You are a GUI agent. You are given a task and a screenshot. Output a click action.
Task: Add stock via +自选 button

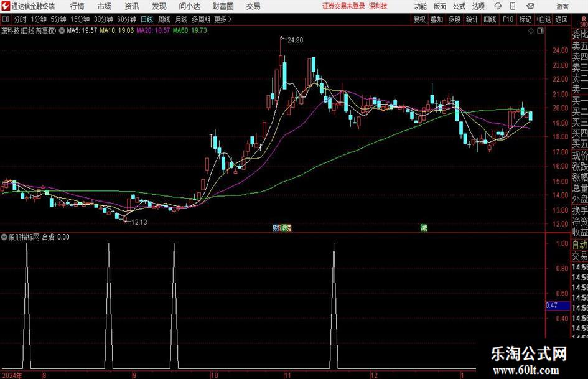(x=544, y=19)
